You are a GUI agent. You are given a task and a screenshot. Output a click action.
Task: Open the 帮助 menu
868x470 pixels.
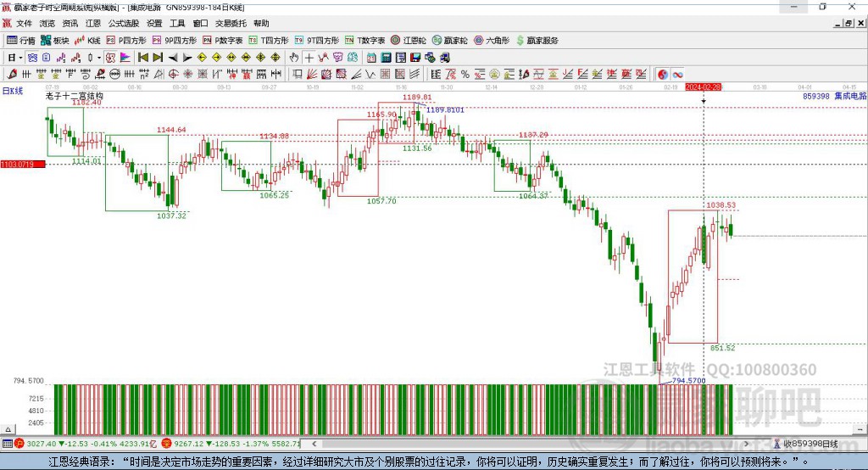click(x=261, y=23)
